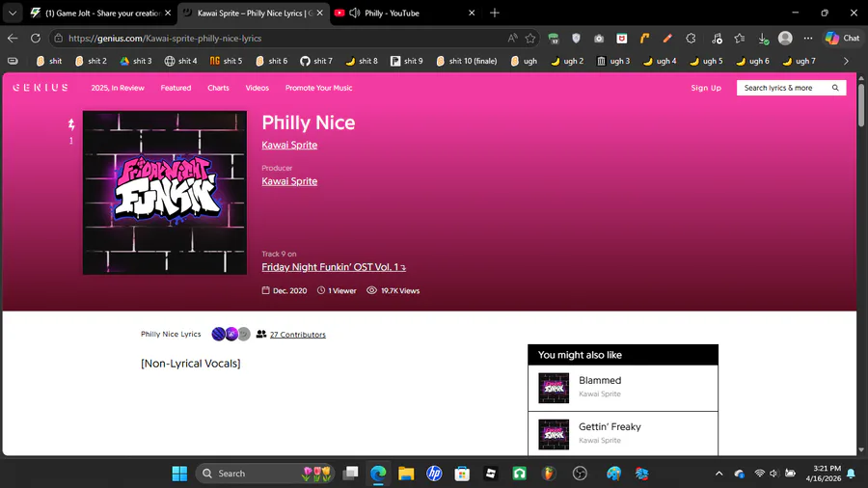Open the Roblox icon in the taskbar
Screen dimensions: 868x488
(491, 474)
